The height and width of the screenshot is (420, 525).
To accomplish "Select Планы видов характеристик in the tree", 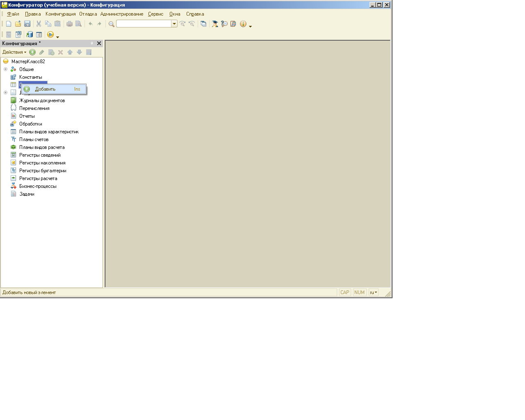I will (49, 132).
